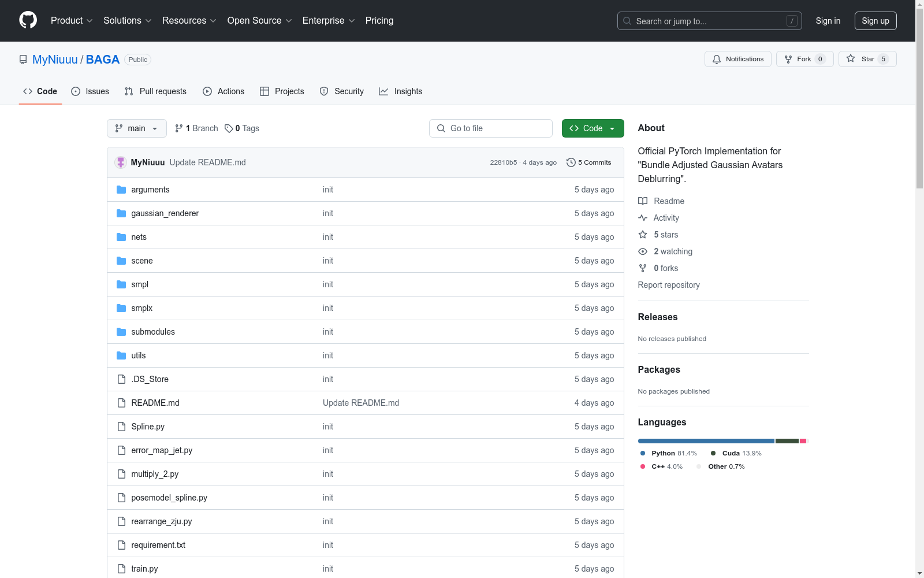Click the utils folder icon
This screenshot has height=578, width=924.
121,355
